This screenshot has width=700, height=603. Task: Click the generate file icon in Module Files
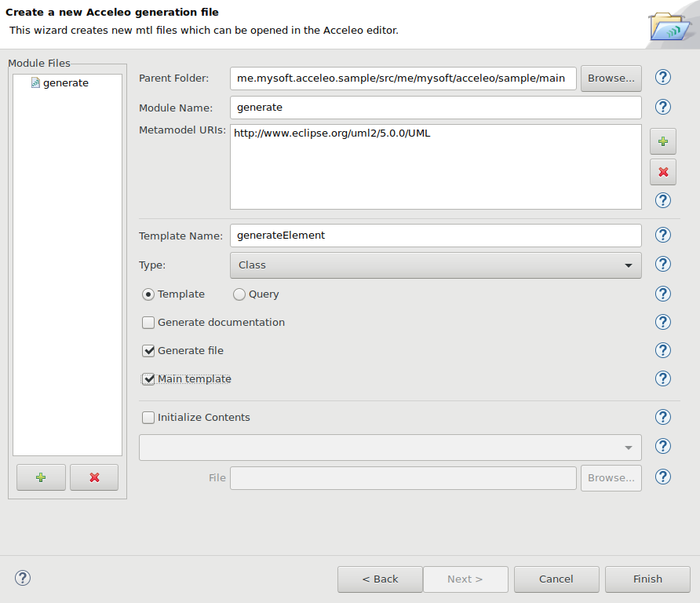[x=35, y=82]
